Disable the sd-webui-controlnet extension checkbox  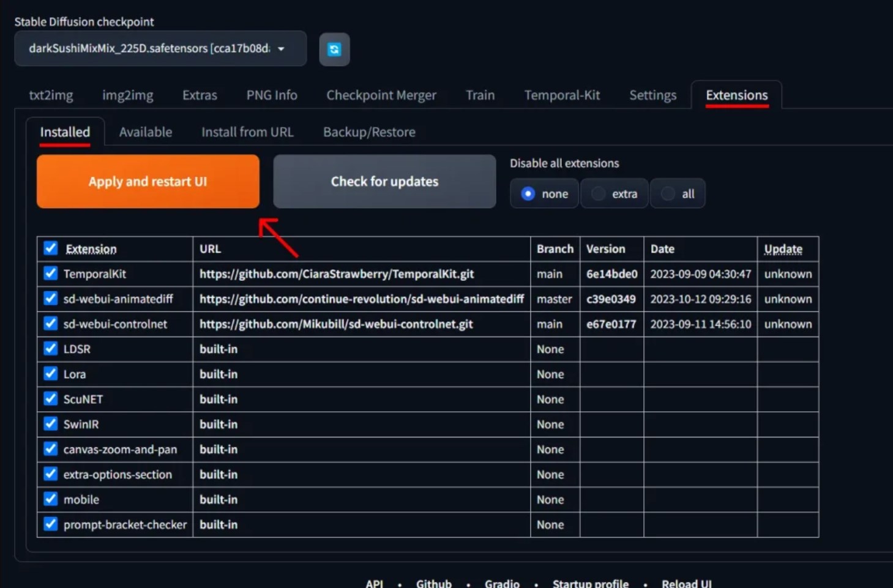pyautogui.click(x=51, y=324)
